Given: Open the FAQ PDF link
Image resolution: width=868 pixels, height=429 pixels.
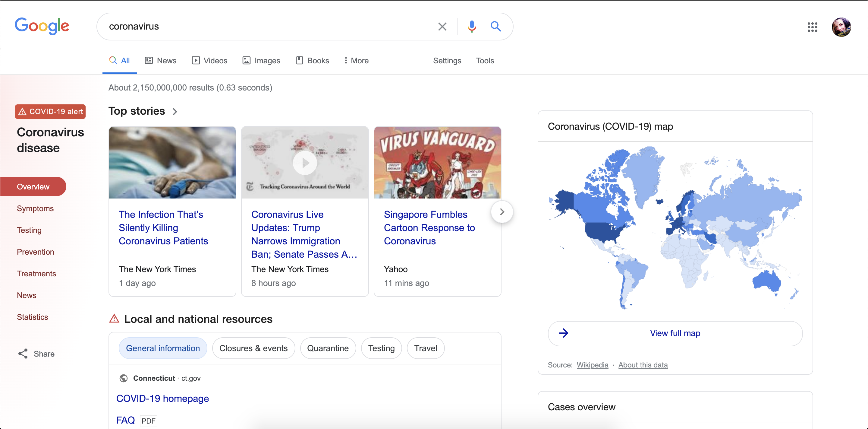Looking at the screenshot, I should [x=125, y=420].
